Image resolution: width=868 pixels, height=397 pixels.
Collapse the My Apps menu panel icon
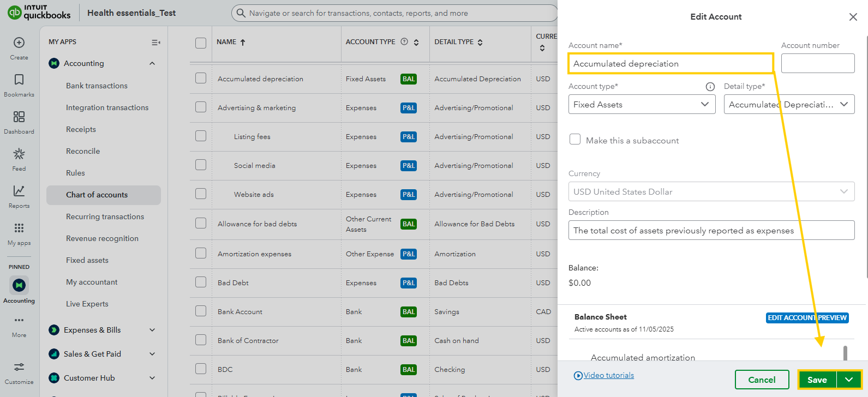click(155, 43)
